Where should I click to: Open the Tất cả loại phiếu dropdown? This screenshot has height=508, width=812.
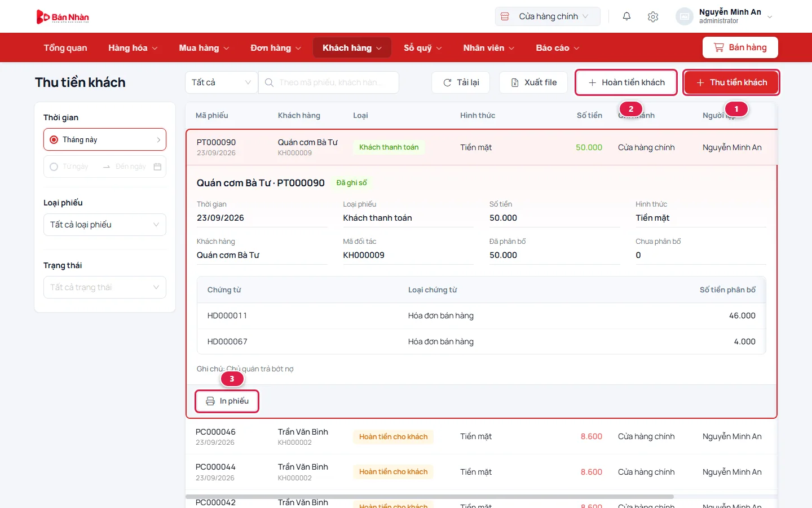(105, 225)
